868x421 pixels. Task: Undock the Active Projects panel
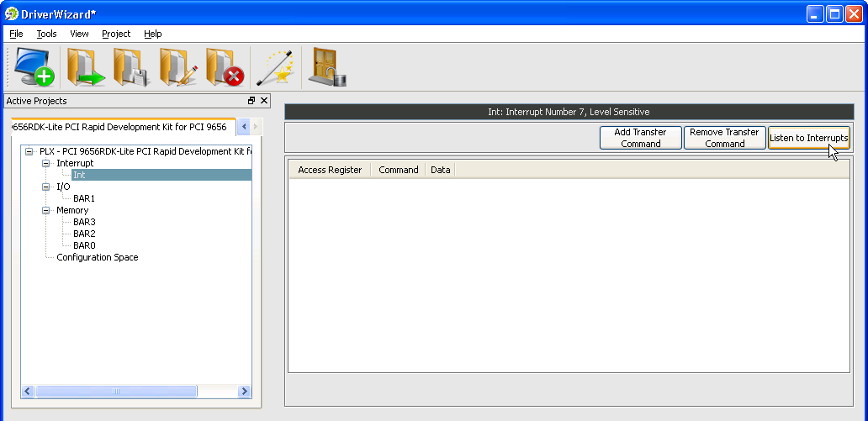point(251,101)
